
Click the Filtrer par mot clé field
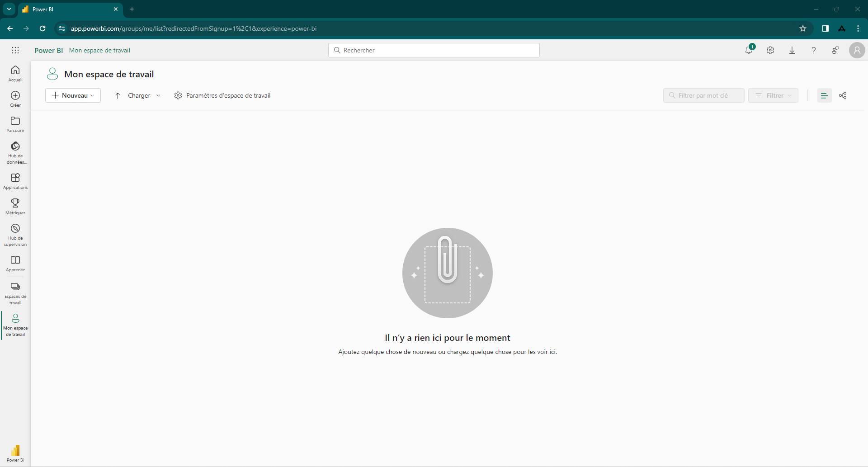point(703,95)
